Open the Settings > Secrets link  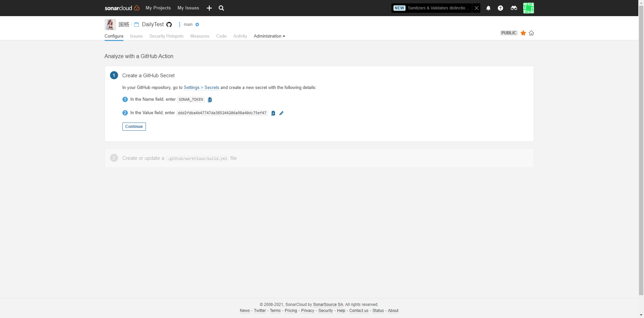click(201, 88)
